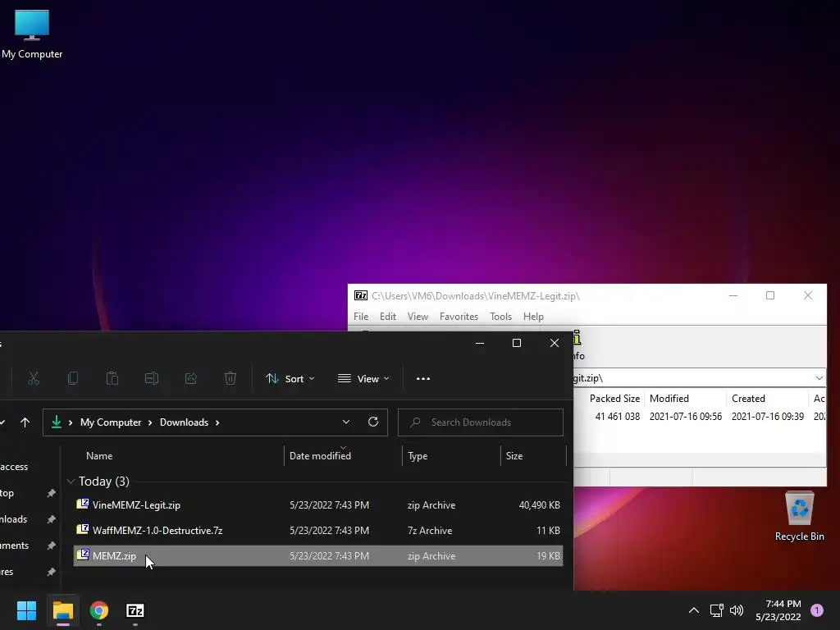Open the Windows Start menu

[26, 610]
